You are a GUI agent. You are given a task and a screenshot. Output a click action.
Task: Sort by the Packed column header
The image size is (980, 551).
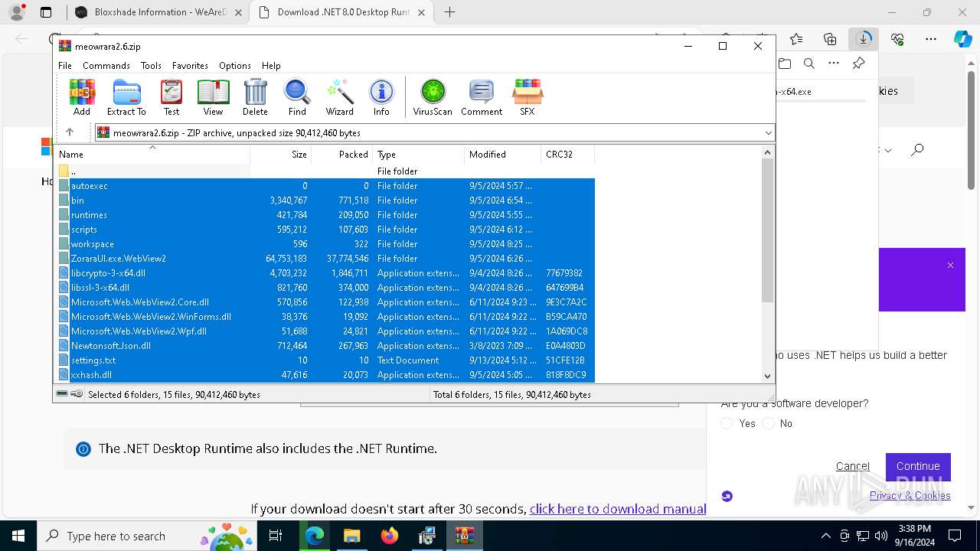coord(341,154)
